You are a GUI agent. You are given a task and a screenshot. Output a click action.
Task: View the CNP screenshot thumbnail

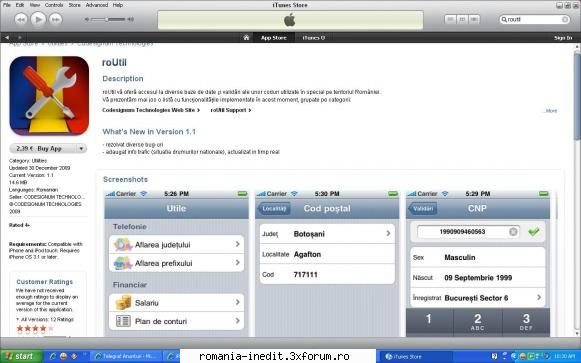(478, 263)
